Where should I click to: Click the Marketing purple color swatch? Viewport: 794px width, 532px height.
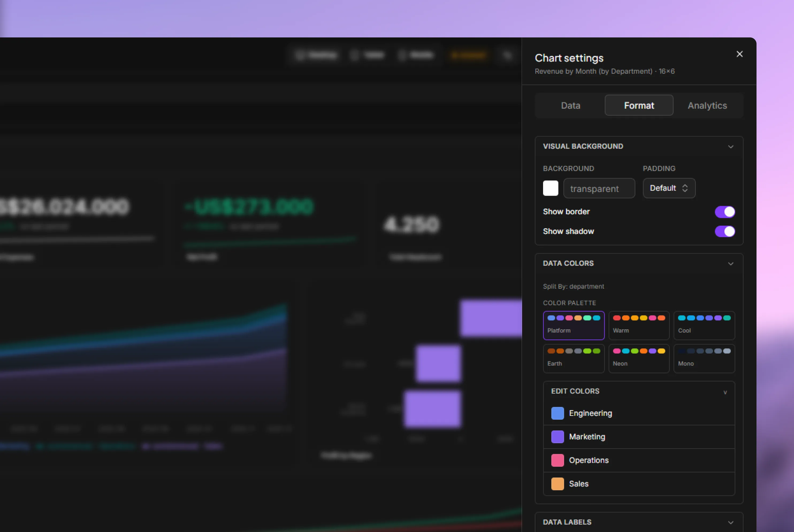click(558, 437)
